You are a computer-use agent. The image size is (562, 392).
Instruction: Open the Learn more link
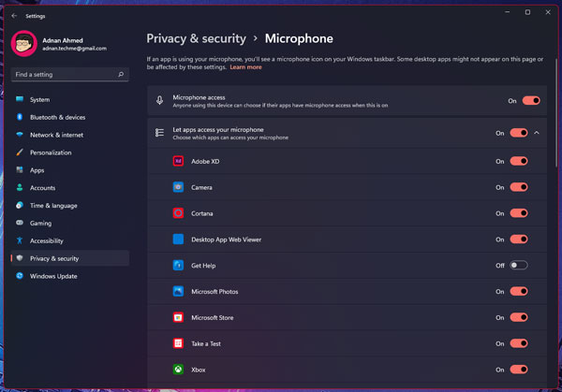[x=245, y=67]
